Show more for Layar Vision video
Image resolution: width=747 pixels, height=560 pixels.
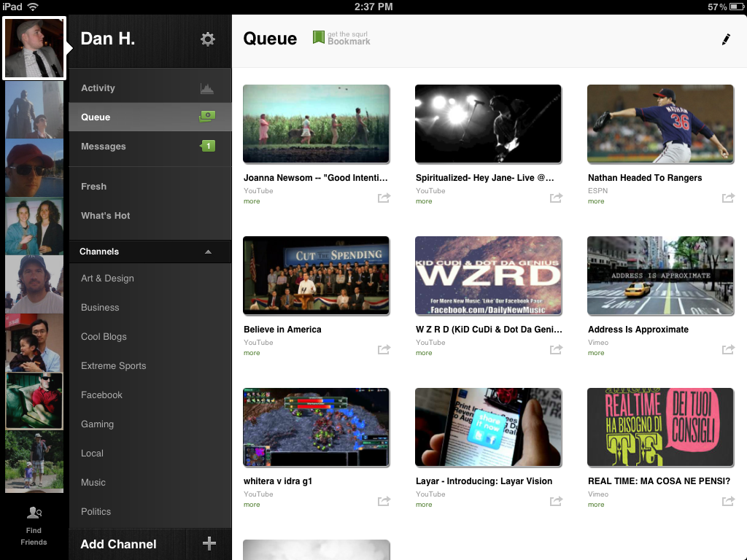pos(424,505)
